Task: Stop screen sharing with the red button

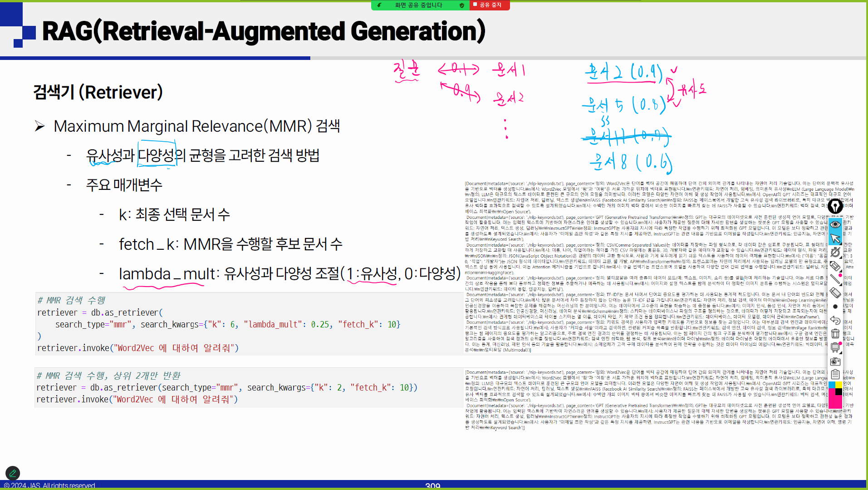Action: pyautogui.click(x=487, y=5)
